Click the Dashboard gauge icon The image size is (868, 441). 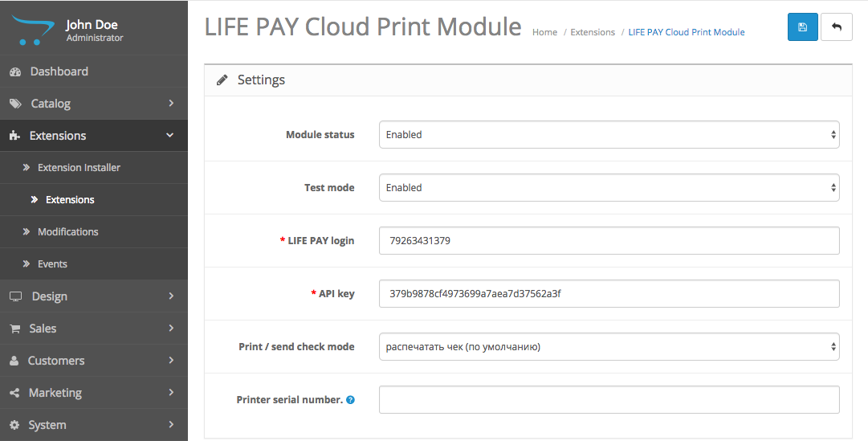click(x=15, y=71)
